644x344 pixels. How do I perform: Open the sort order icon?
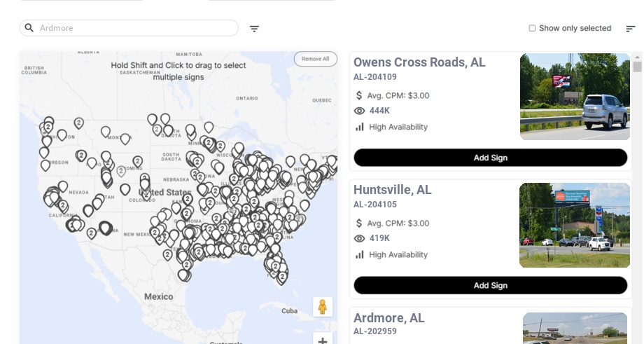[x=631, y=29]
